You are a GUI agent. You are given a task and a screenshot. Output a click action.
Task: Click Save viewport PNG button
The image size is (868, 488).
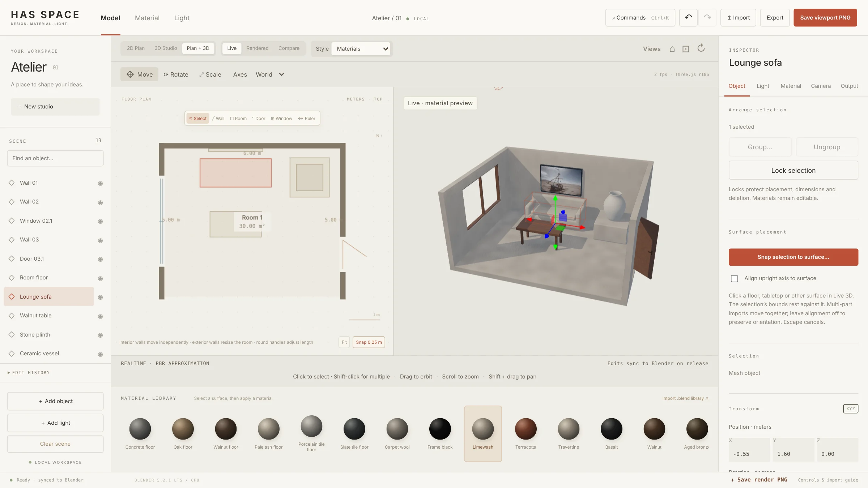[825, 18]
